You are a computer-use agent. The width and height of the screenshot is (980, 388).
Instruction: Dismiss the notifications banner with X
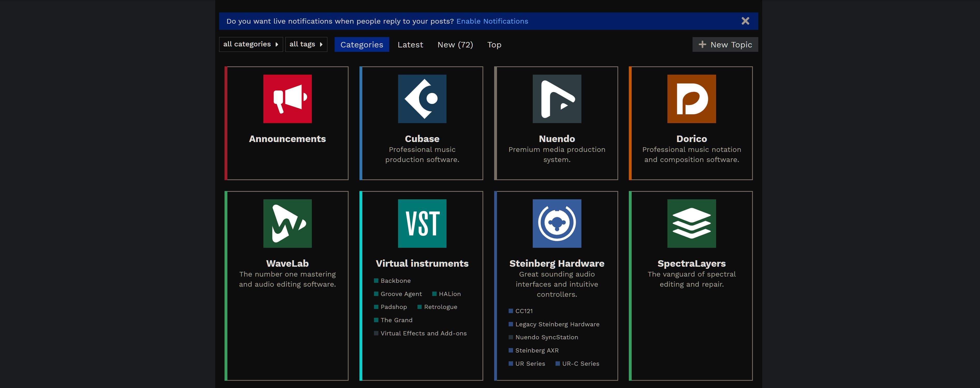[745, 21]
